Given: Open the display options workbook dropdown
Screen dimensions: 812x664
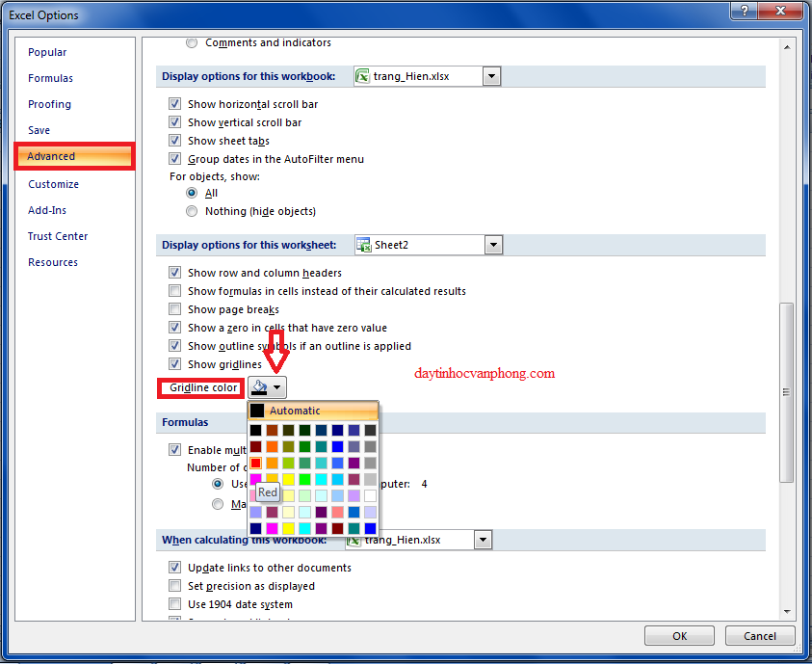Looking at the screenshot, I should point(491,77).
